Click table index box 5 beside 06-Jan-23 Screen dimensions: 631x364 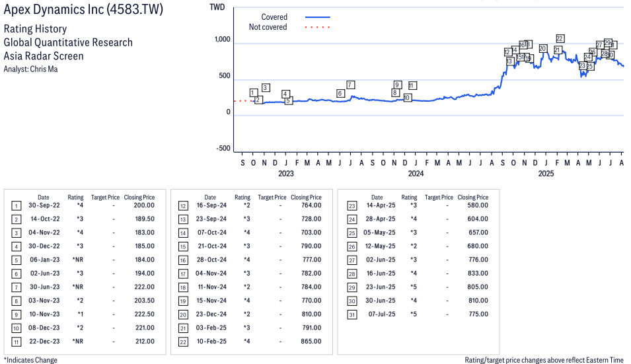16,260
